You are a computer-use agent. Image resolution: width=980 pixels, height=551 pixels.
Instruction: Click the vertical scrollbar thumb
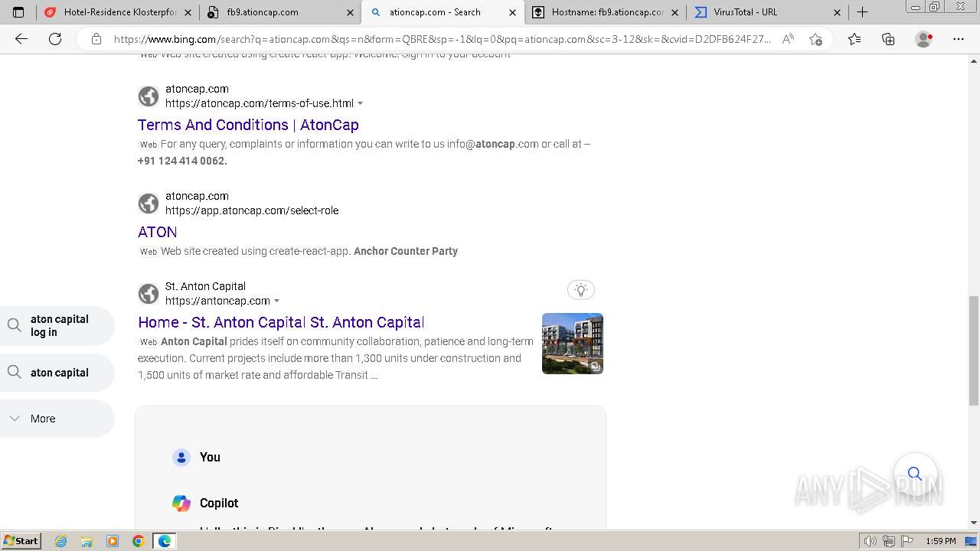[974, 350]
